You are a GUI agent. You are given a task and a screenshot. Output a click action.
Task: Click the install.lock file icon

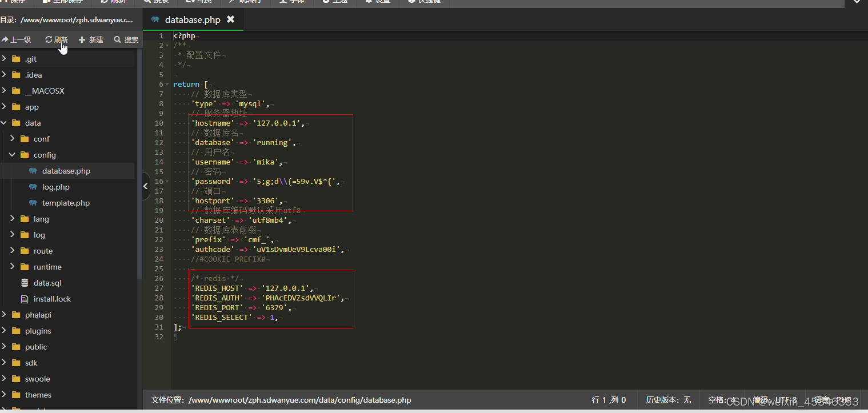pyautogui.click(x=24, y=299)
